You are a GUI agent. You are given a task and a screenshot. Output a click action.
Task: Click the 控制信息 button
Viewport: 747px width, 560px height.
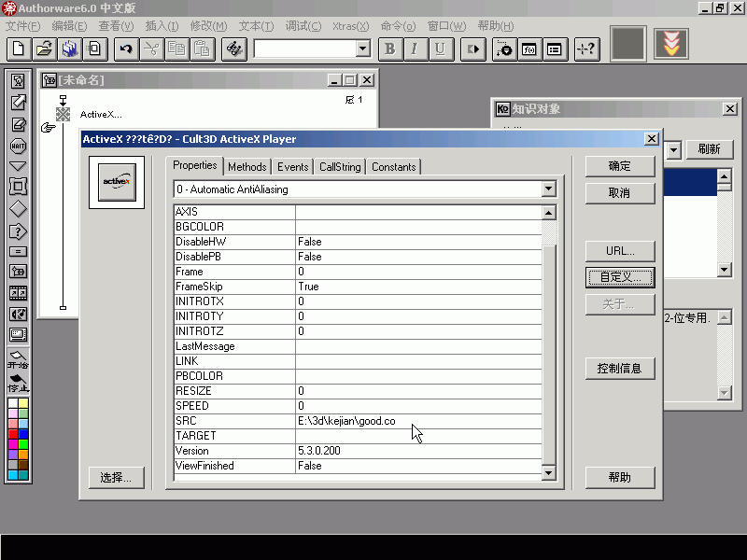[620, 369]
